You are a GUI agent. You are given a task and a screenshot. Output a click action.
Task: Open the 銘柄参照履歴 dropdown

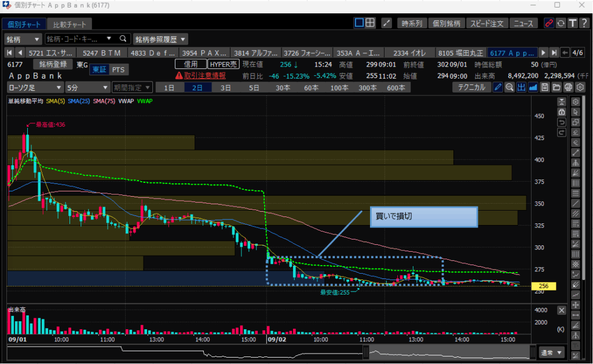click(160, 39)
